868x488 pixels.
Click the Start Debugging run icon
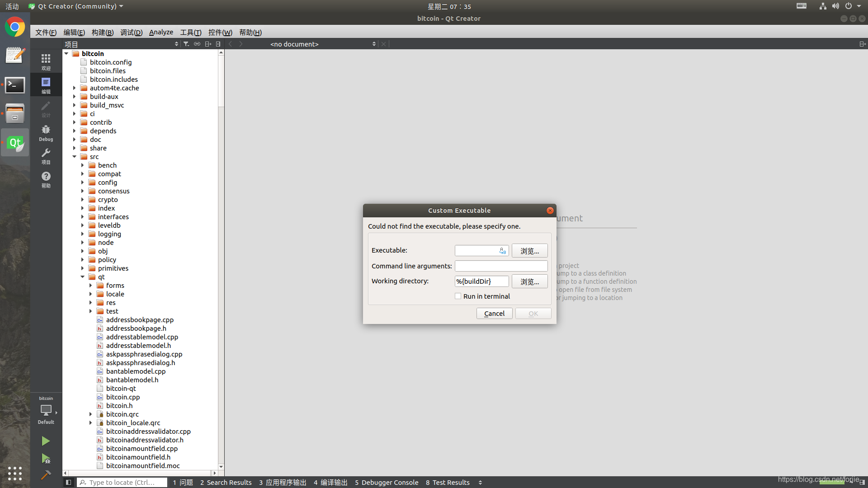click(46, 459)
